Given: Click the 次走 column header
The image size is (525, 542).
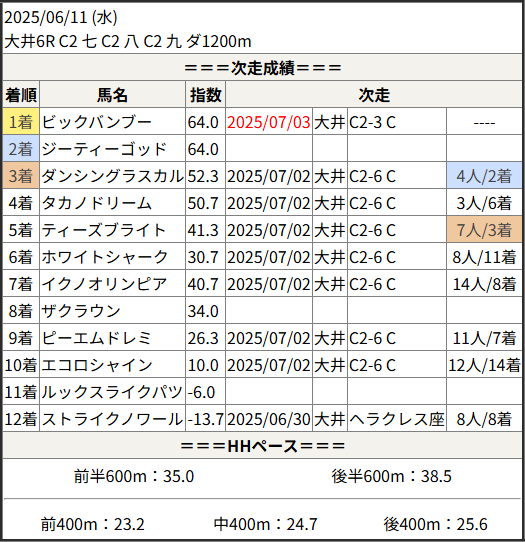Looking at the screenshot, I should click(x=374, y=95).
